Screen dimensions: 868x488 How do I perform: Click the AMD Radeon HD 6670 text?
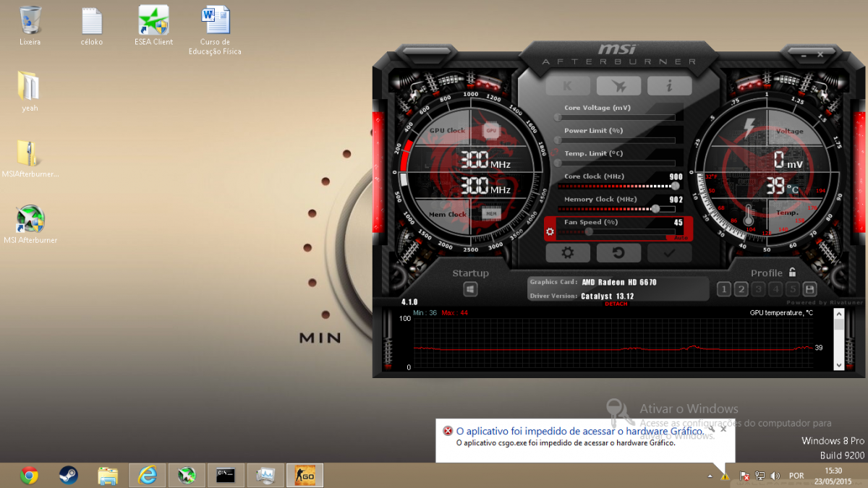(x=619, y=282)
